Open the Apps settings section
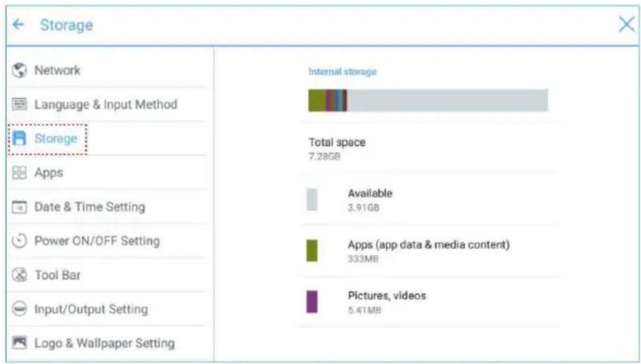The height and width of the screenshot is (364, 641). tap(107, 173)
